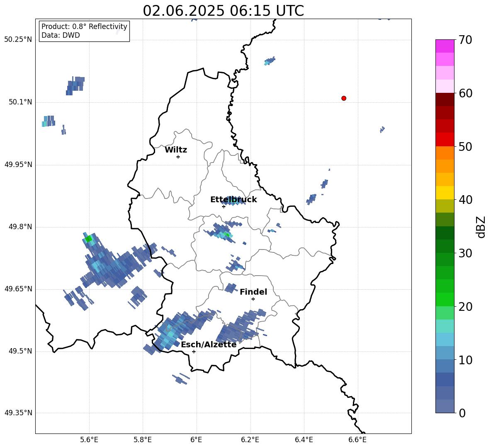The width and height of the screenshot is (491, 448).
Task: Click the dark red colorbar segment below 60
Action: [x=445, y=99]
